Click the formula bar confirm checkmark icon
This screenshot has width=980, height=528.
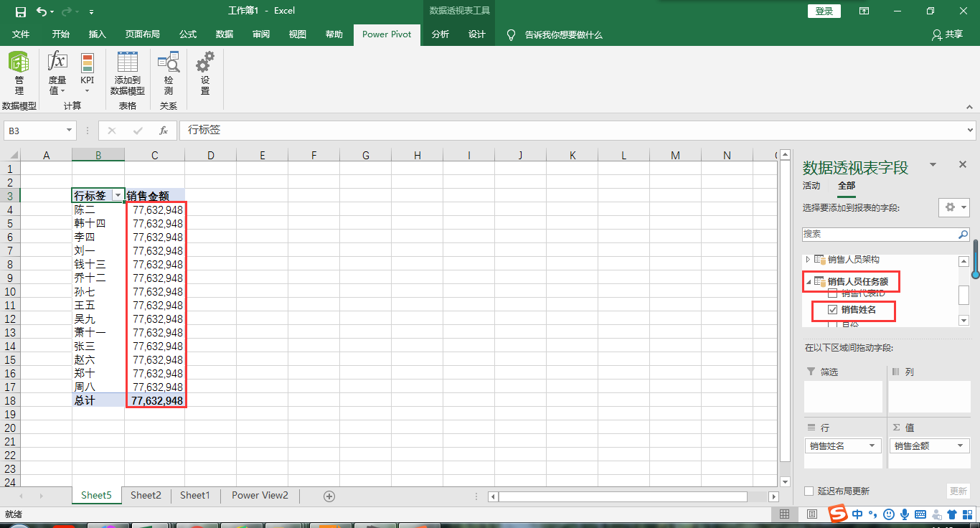[x=138, y=130]
